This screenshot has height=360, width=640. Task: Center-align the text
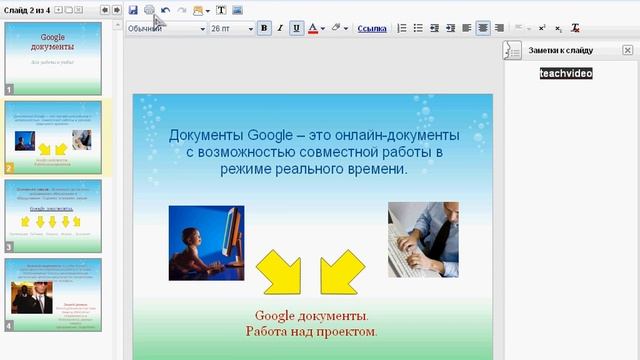483,28
